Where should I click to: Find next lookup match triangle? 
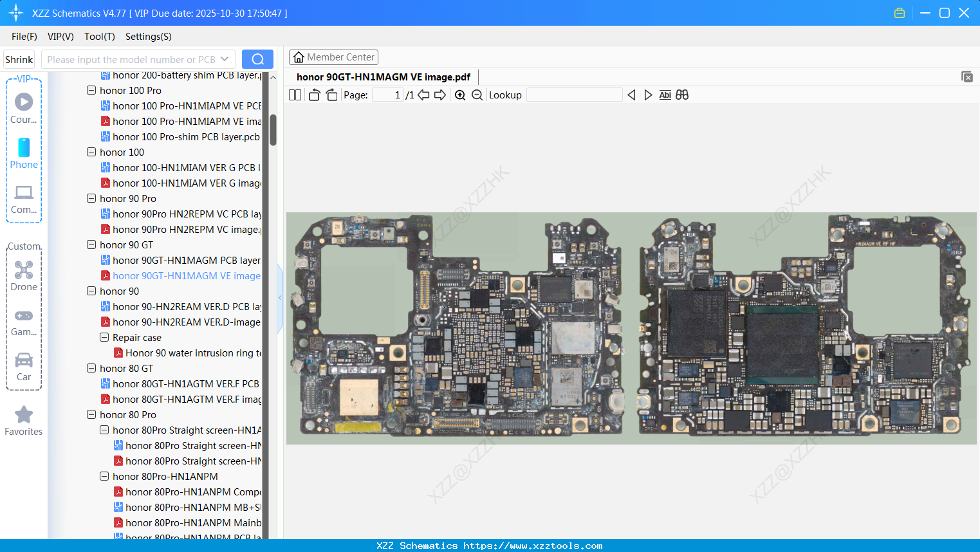[648, 95]
